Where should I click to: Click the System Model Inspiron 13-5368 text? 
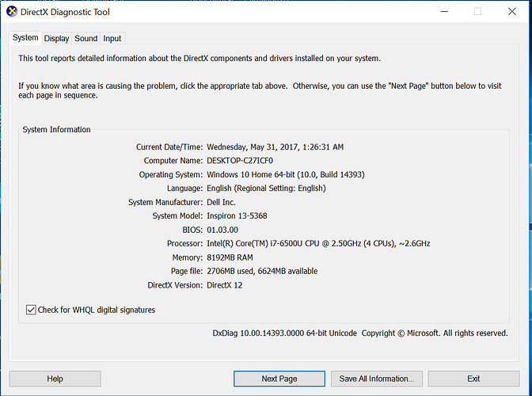click(237, 215)
